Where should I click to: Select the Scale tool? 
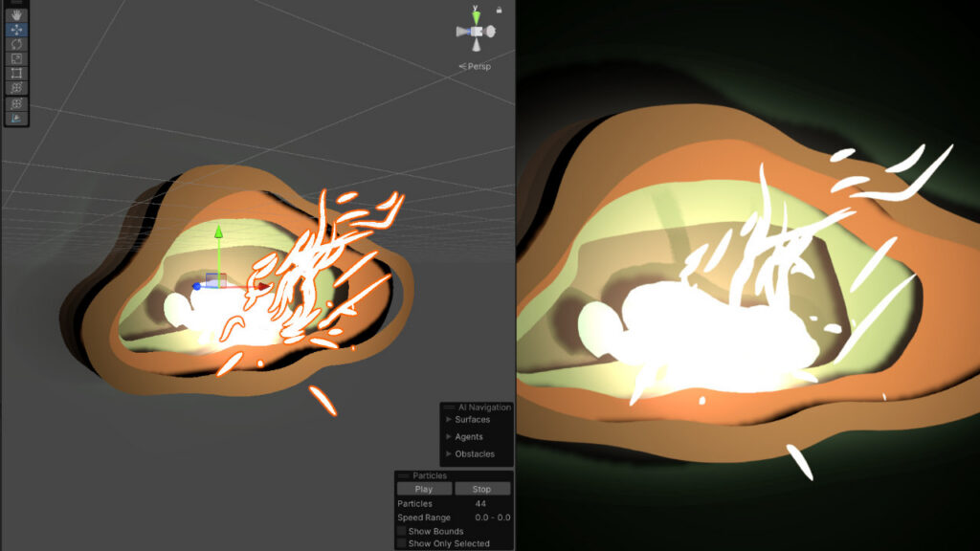click(16, 58)
